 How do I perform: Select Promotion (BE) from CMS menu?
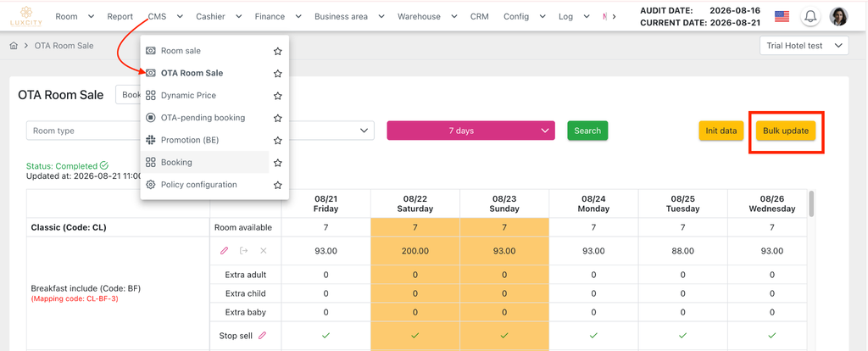(x=189, y=140)
